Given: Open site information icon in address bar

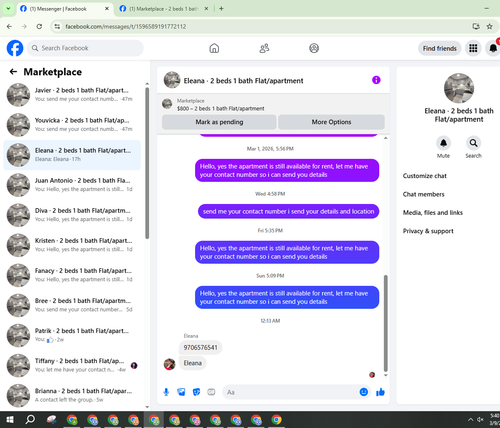Looking at the screenshot, I should (x=57, y=26).
